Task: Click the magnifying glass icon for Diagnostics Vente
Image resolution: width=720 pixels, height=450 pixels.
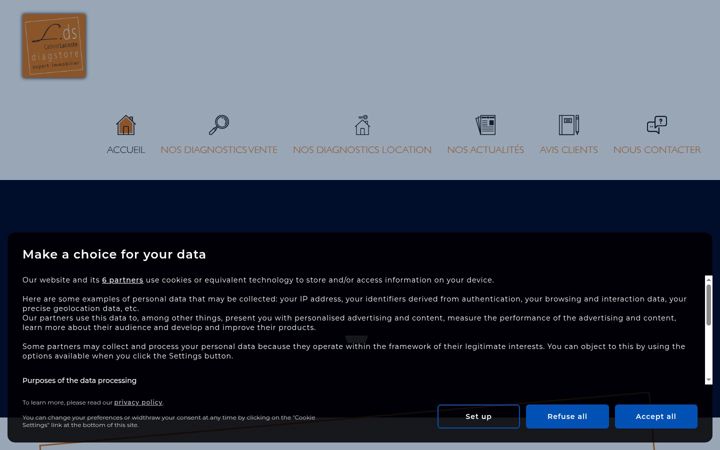Action: (219, 125)
